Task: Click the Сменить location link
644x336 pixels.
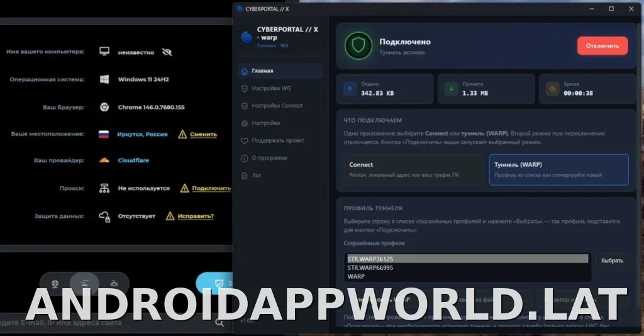Action: pos(203,134)
